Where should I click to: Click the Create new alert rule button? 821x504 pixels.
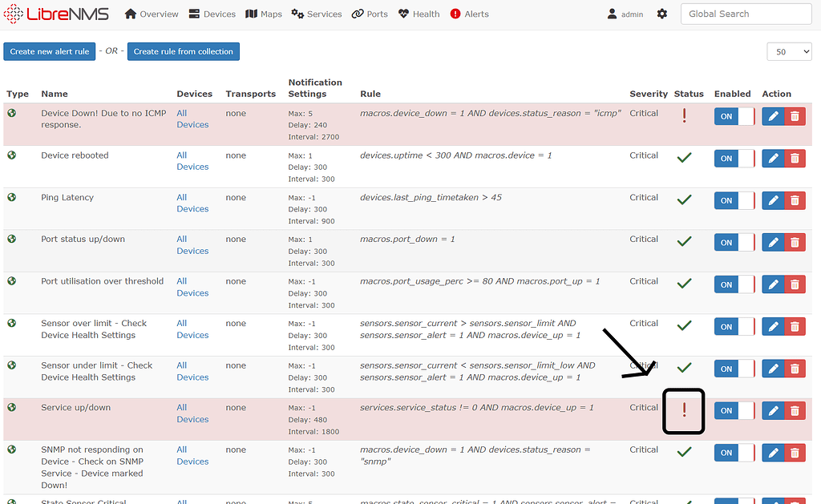coord(49,50)
